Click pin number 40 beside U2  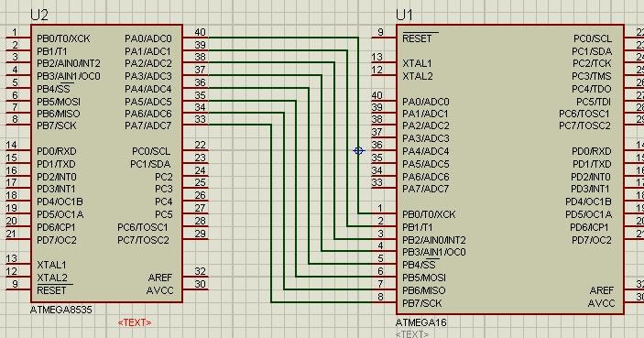[x=200, y=32]
